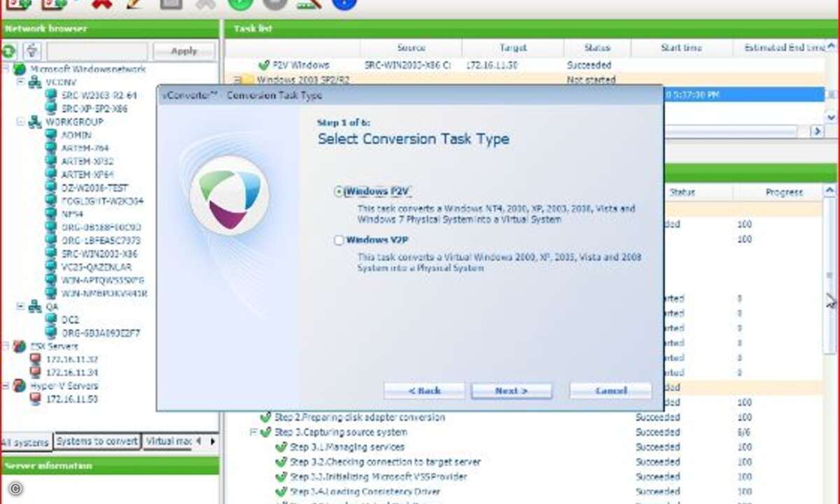The image size is (840, 504).
Task: Click Step 3.4 Loading Consistency Driver
Action: [365, 492]
